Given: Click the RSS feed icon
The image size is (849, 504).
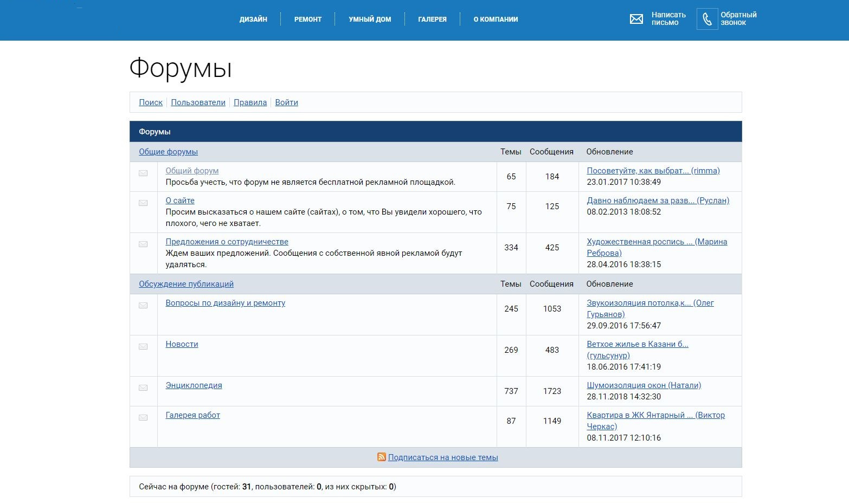Looking at the screenshot, I should click(x=382, y=457).
